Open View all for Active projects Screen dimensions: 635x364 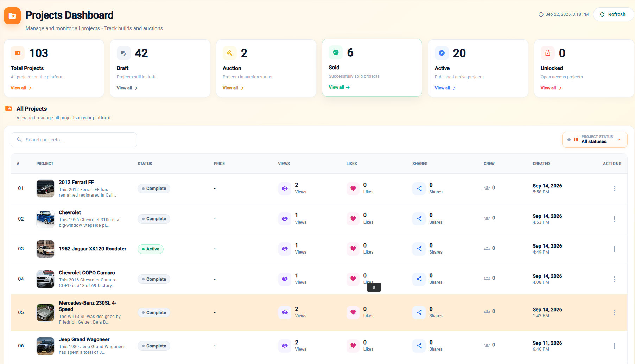445,88
